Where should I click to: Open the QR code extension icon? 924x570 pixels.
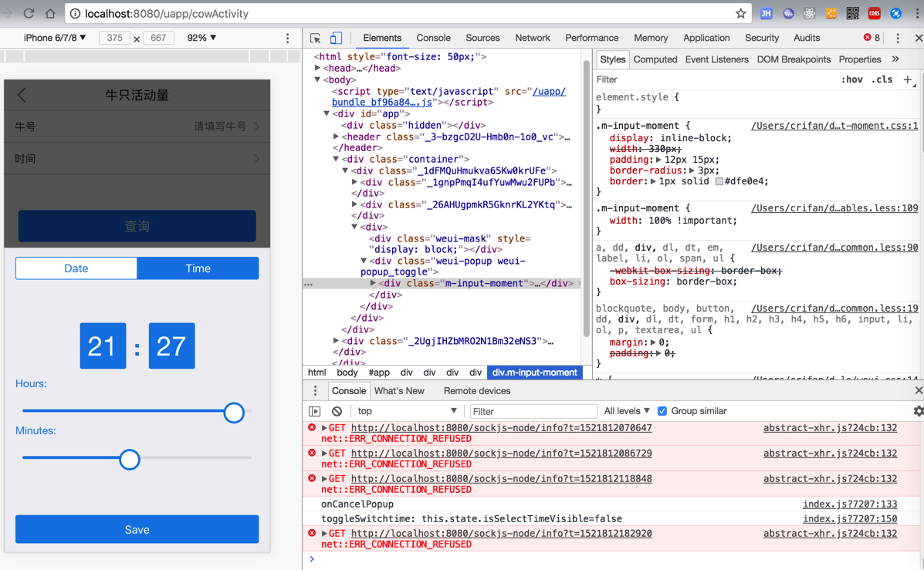click(853, 14)
